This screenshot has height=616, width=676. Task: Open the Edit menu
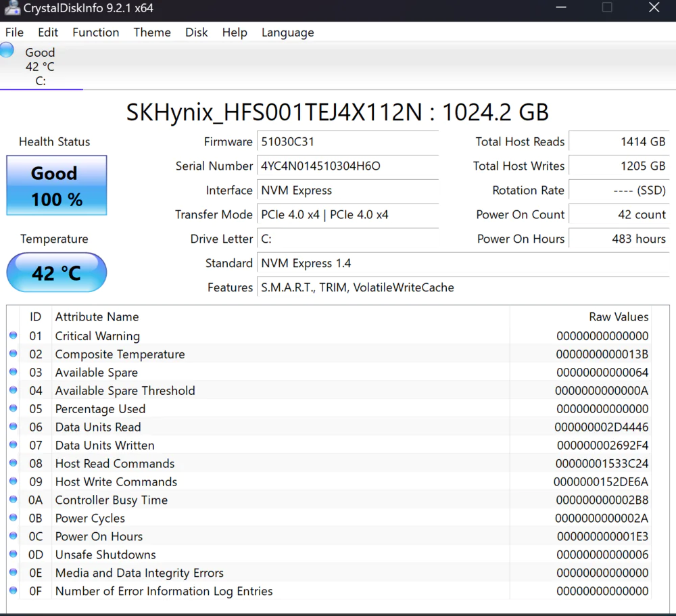[x=48, y=32]
